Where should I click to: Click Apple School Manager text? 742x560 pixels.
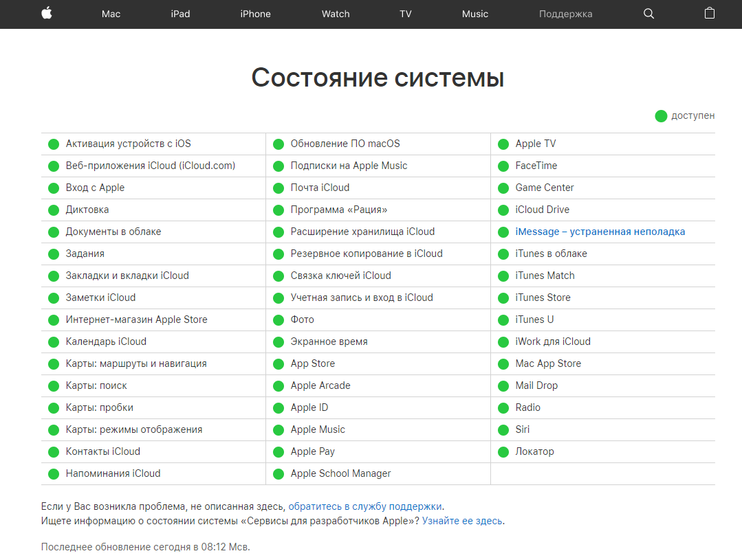coord(340,473)
